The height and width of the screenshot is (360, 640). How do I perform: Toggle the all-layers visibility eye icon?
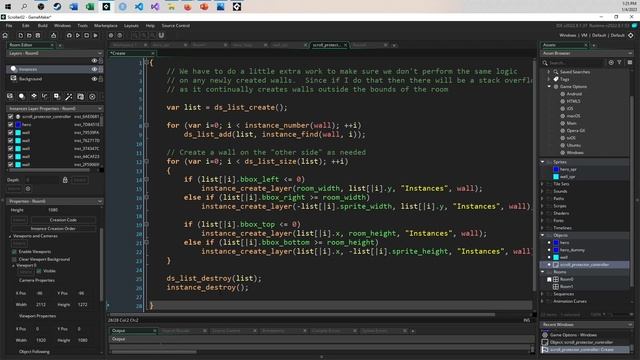click(94, 60)
